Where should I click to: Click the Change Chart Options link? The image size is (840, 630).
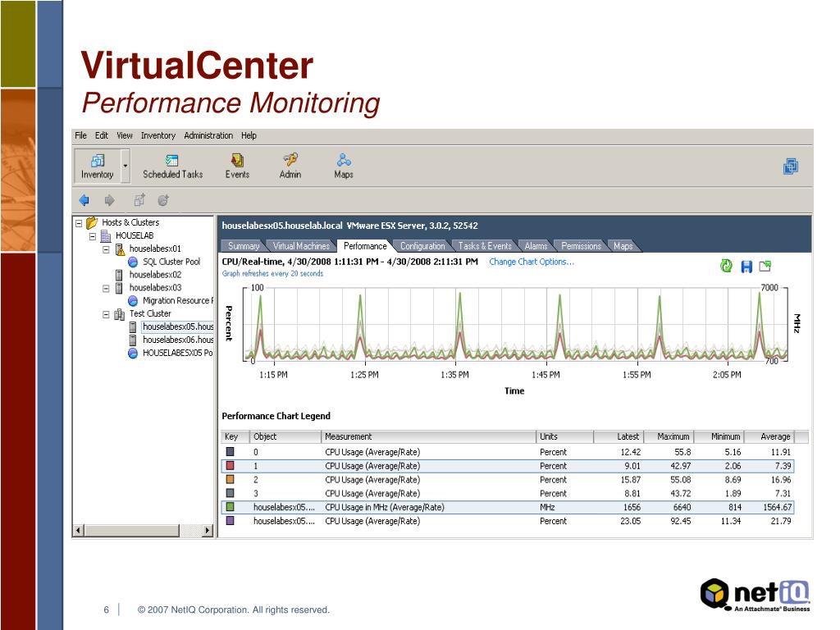532,262
